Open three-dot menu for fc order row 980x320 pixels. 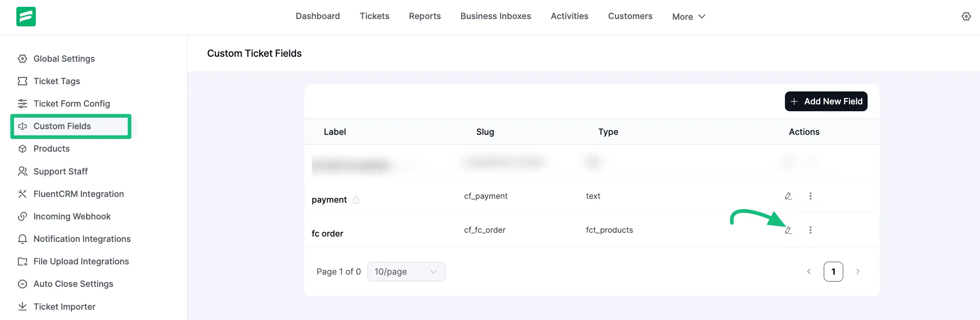(x=810, y=230)
